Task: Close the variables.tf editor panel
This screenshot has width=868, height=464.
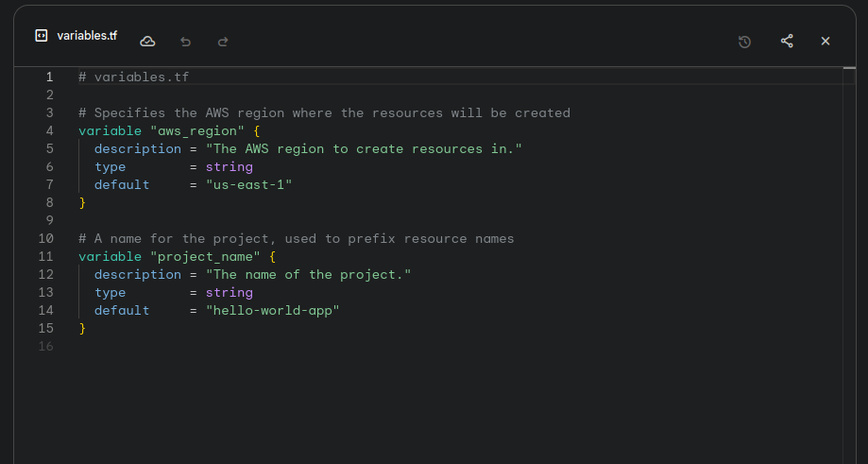Action: tap(825, 41)
